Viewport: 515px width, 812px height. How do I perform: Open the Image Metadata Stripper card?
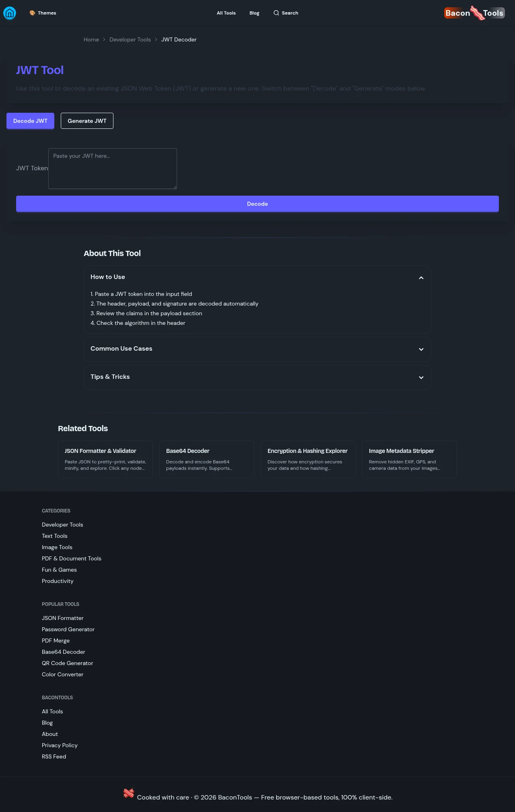(x=410, y=459)
